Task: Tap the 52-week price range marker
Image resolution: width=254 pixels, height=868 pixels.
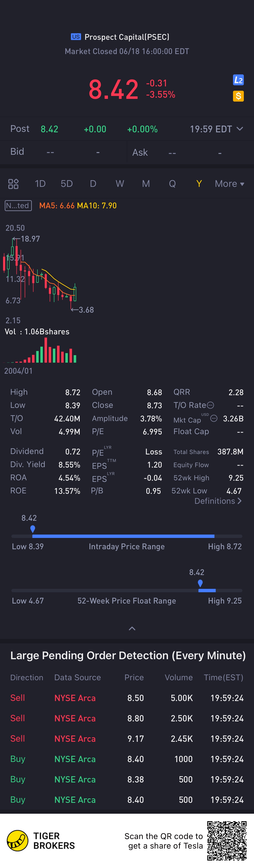Action: 200,583
